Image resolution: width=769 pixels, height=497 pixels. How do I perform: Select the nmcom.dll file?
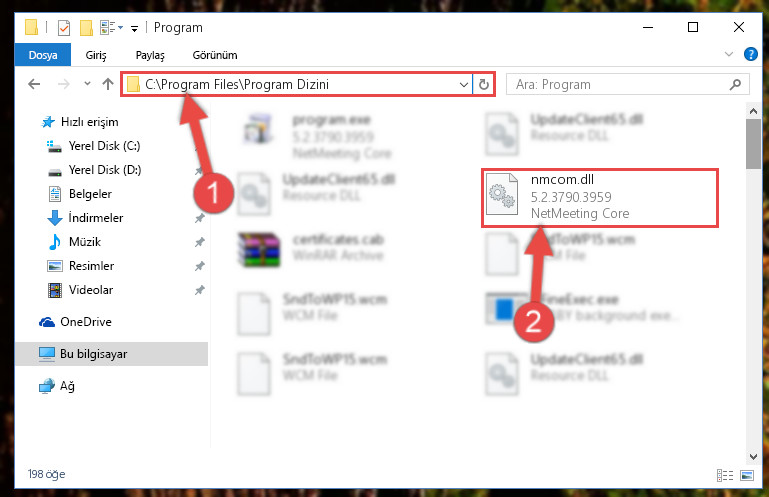click(x=599, y=197)
